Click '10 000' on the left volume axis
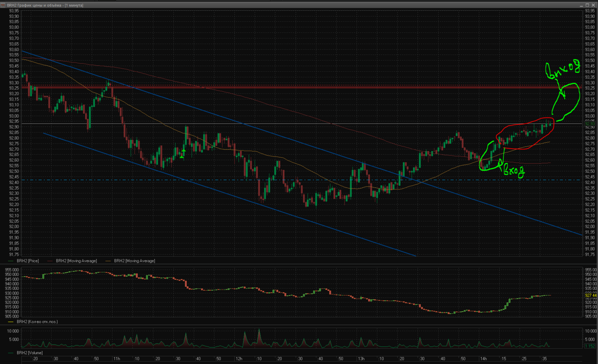 click(13, 331)
